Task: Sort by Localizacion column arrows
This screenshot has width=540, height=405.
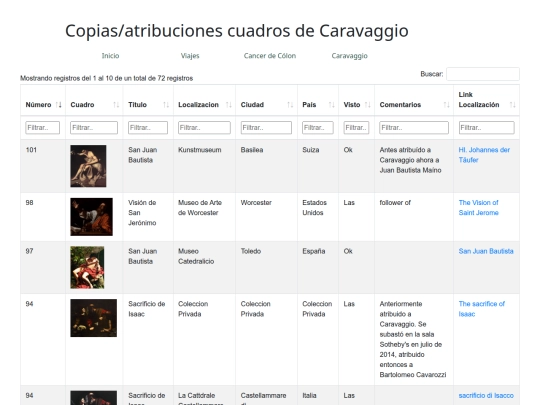Action: pos(228,105)
